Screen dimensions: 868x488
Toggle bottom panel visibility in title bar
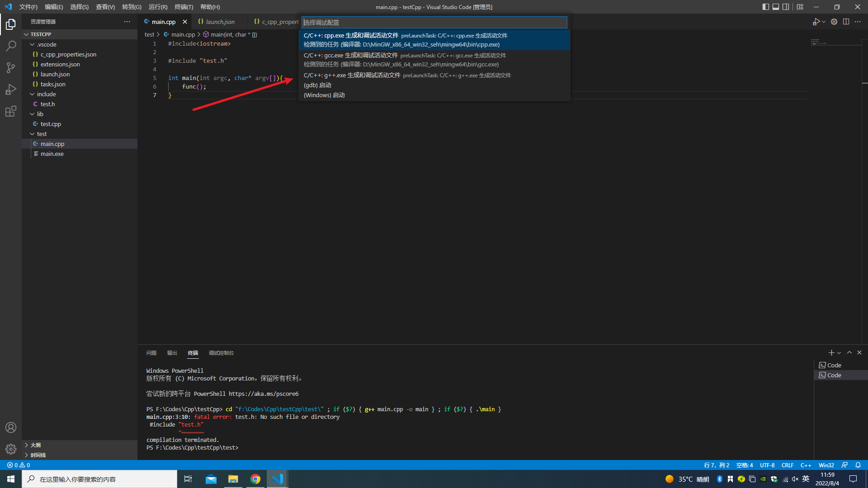[x=776, y=7]
